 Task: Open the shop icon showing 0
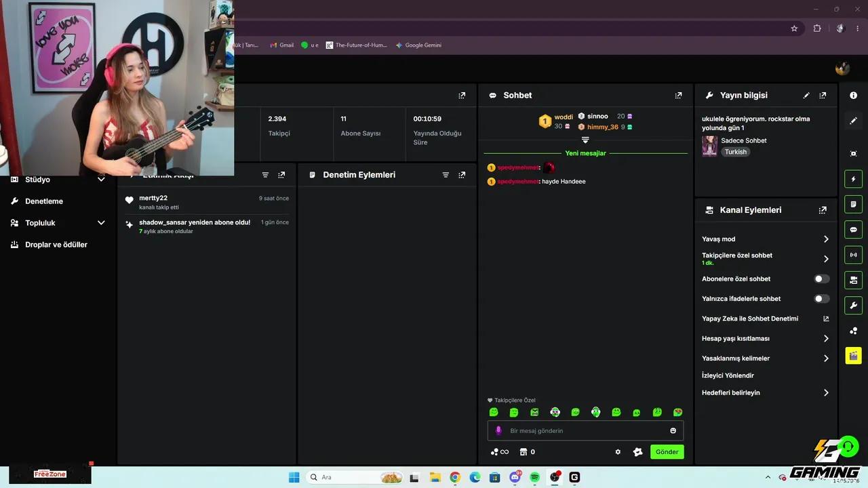(528, 452)
